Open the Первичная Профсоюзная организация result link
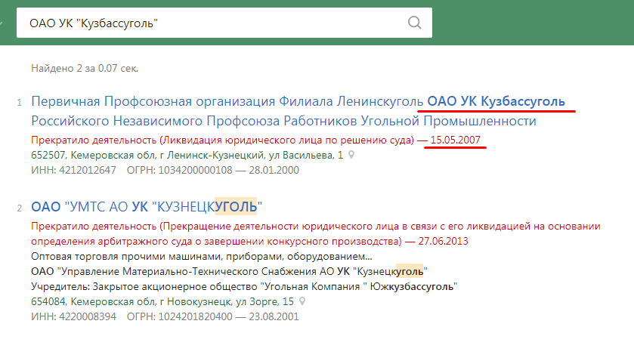This screenshot has width=634, height=364. [298, 111]
